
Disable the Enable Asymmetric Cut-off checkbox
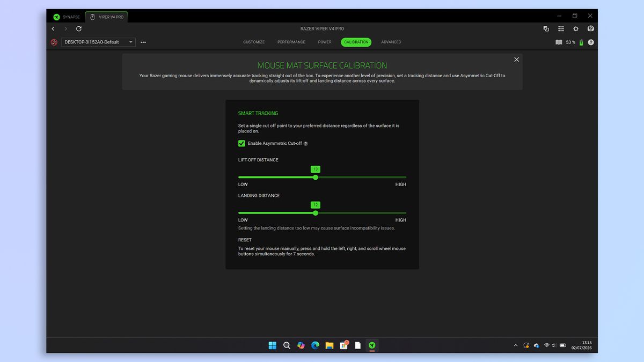coord(241,143)
